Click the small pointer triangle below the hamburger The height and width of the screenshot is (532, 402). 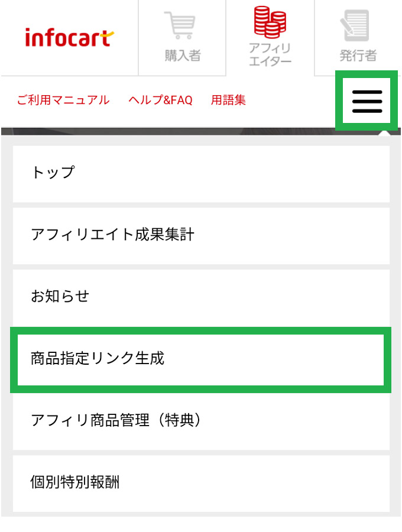[384, 132]
